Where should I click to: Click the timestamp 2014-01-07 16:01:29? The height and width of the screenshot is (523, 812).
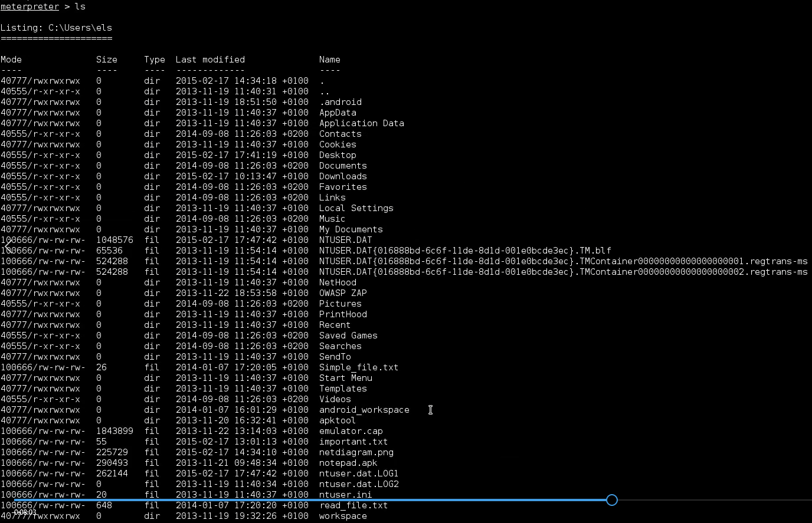click(226, 410)
